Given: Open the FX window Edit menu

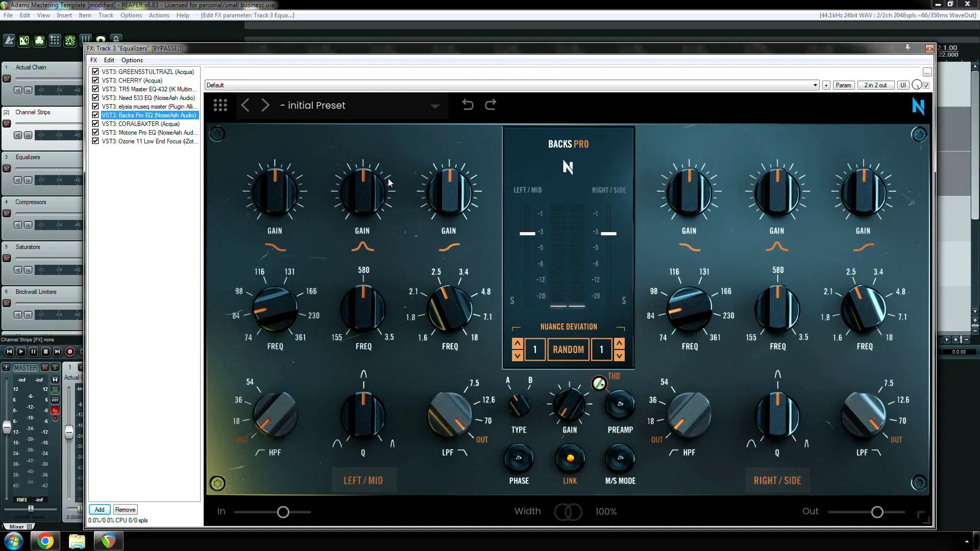Looking at the screenshot, I should (x=109, y=60).
